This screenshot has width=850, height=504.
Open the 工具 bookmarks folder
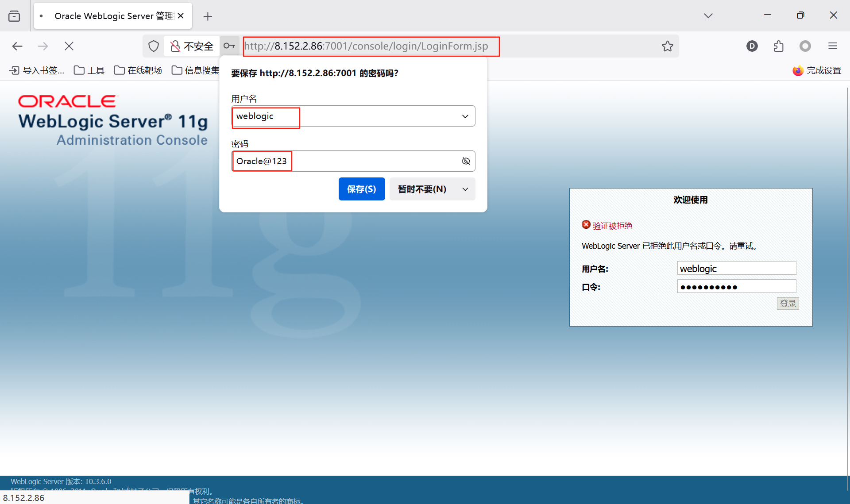[89, 70]
